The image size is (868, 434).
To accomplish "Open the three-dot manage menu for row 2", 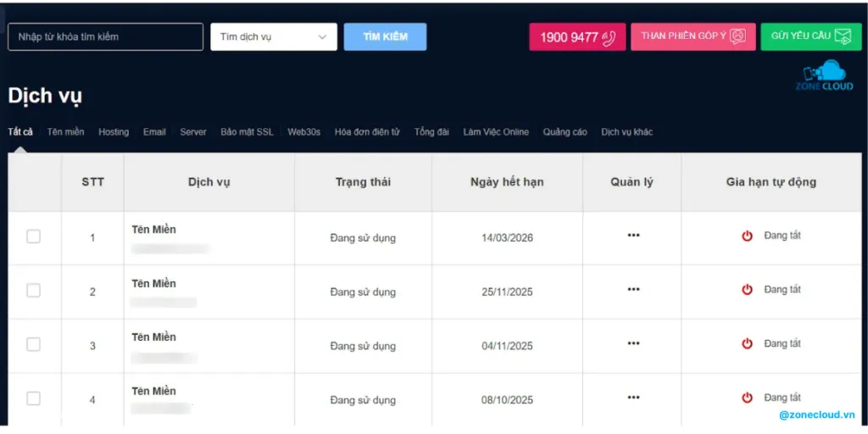I will 633,289.
